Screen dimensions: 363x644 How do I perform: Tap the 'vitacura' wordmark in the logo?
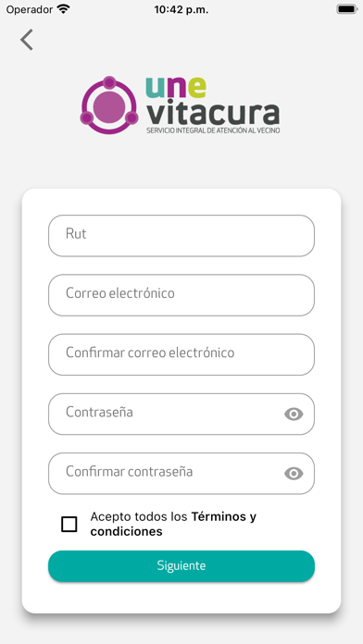coord(213,113)
